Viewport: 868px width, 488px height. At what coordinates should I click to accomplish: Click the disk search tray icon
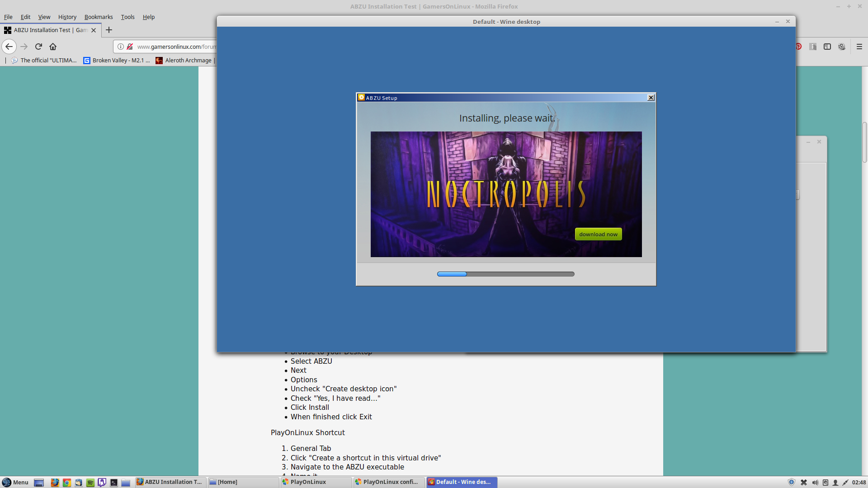826,483
